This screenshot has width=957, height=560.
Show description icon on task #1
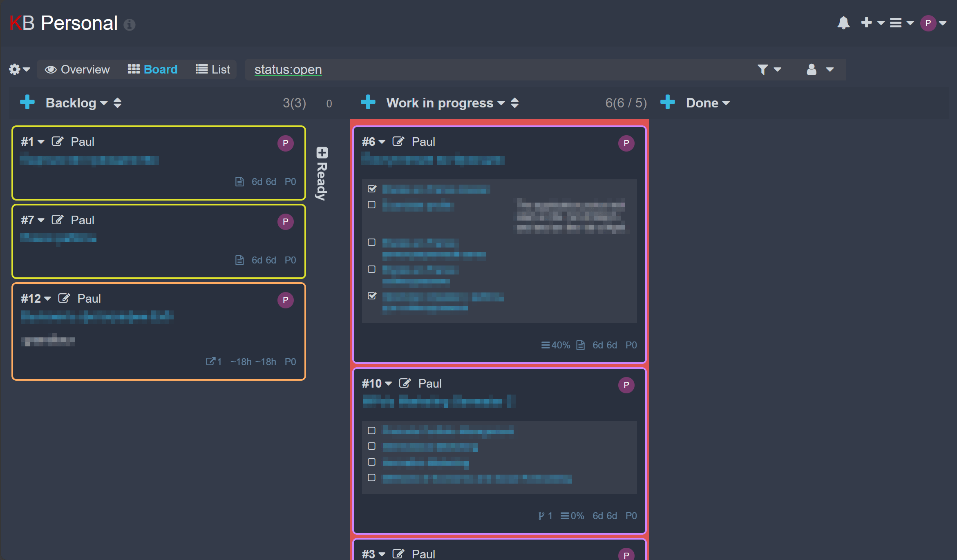[x=239, y=182]
